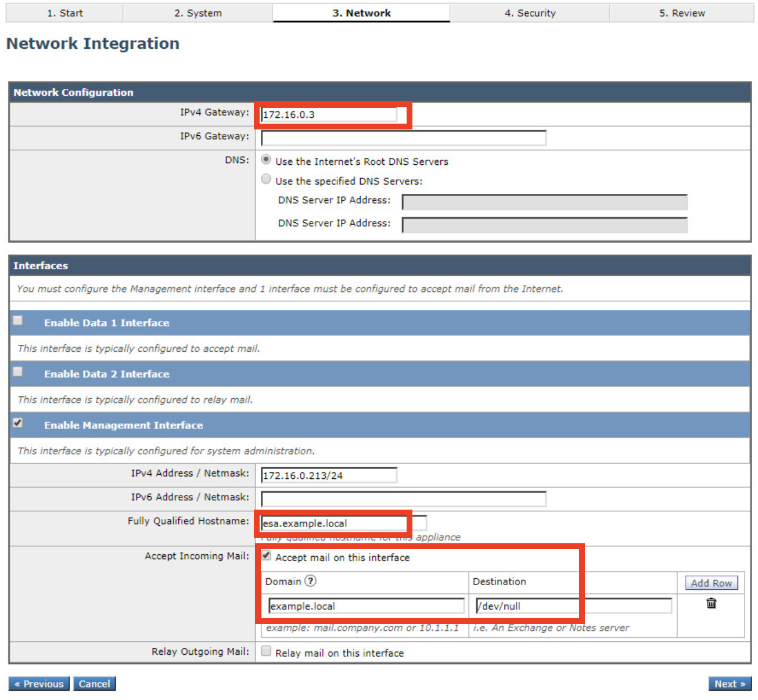Screen dimensions: 758x700
Task: Click the Cancel button
Action: tap(94, 684)
